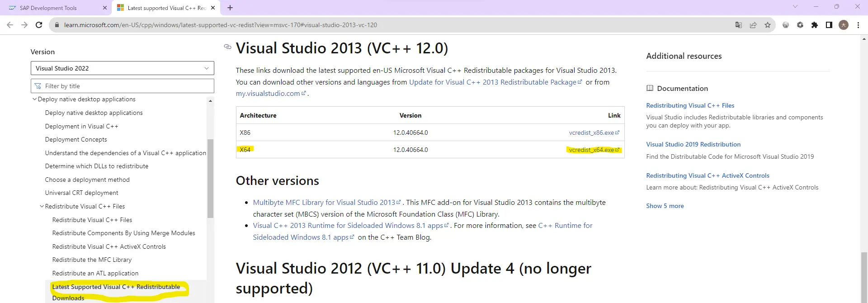Viewport: 868px width, 303px height.
Task: Open the Extensions puzzle-piece menu
Action: coord(815,25)
